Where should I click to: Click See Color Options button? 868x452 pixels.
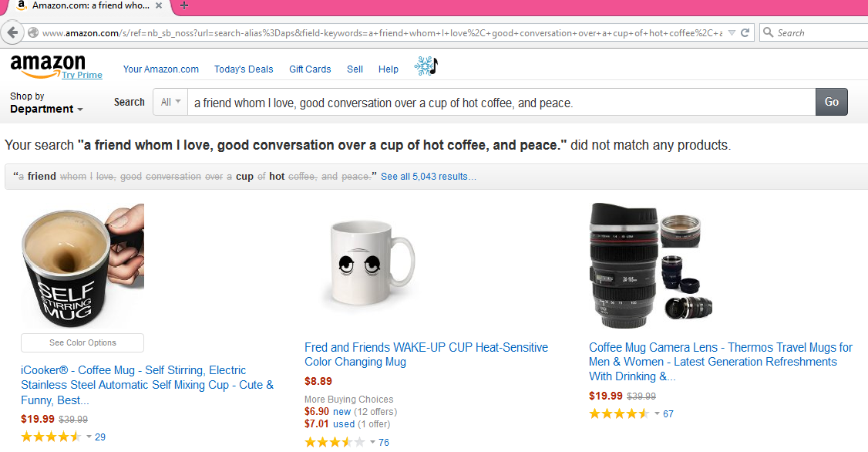pyautogui.click(x=82, y=342)
